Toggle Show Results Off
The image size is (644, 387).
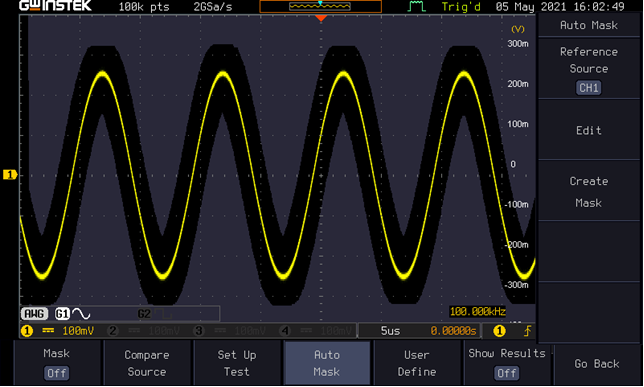[507, 363]
